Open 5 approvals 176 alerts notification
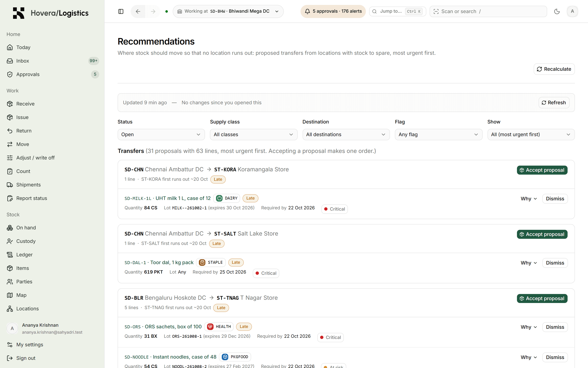 click(x=333, y=11)
